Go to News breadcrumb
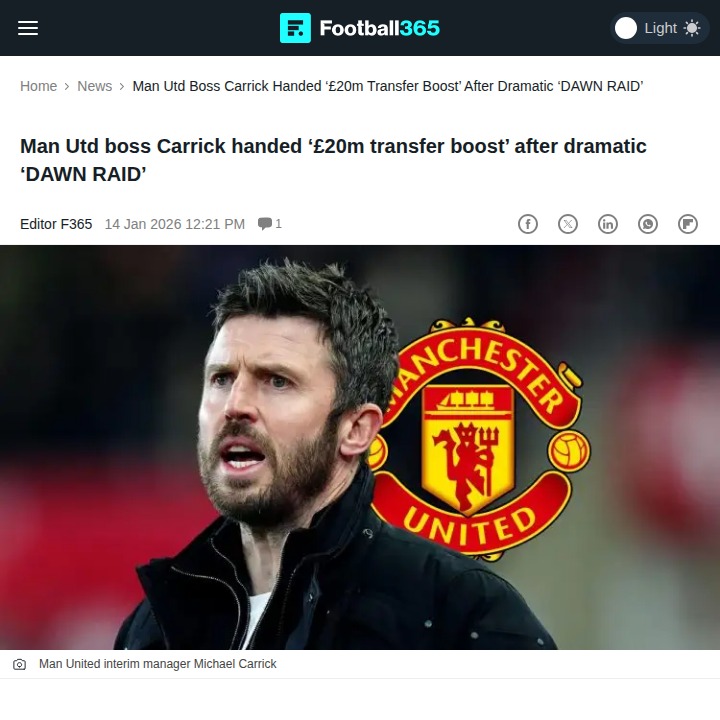 click(95, 86)
